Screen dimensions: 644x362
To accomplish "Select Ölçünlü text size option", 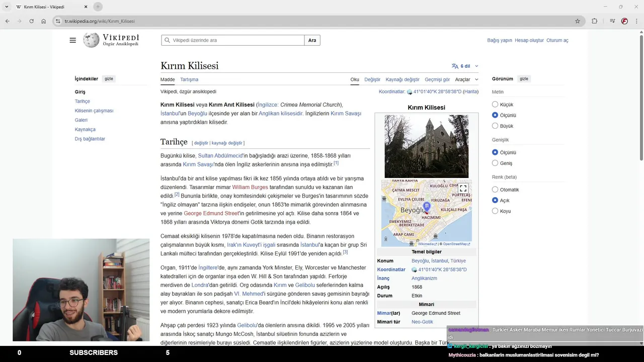I will coord(495,115).
